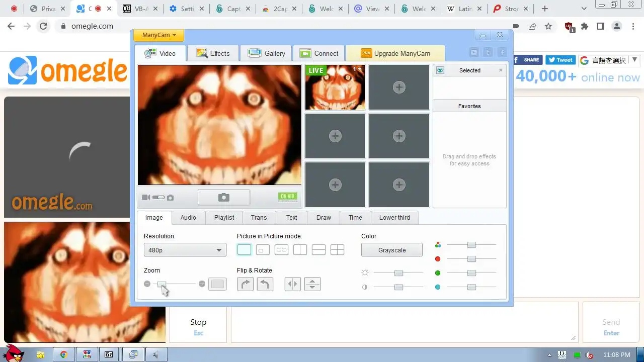Viewport: 644px width, 362px height.
Task: Click the zoom out minus icon
Action: 147,284
